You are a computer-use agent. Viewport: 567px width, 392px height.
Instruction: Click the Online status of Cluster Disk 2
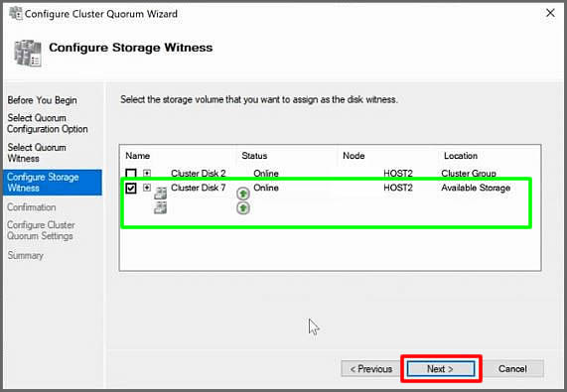click(x=266, y=174)
